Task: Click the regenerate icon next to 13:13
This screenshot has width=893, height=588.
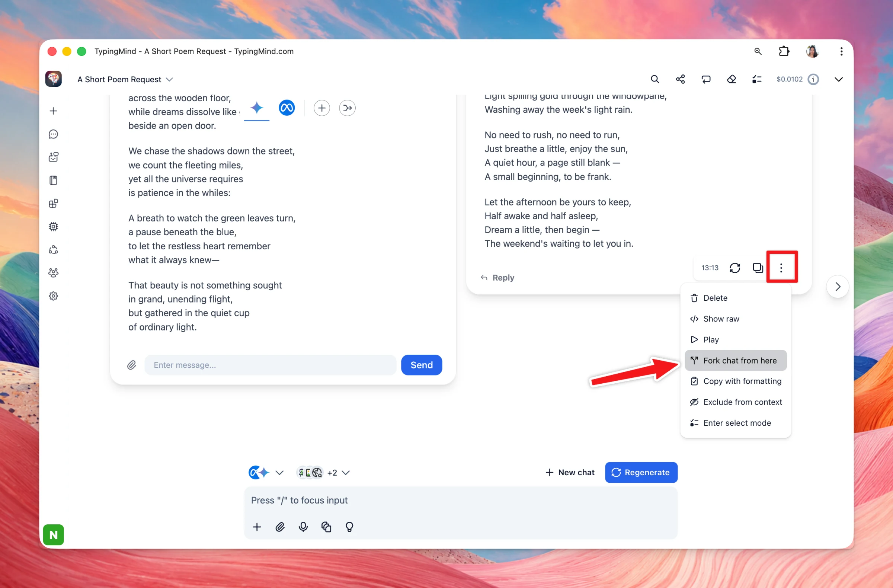Action: [x=734, y=268]
